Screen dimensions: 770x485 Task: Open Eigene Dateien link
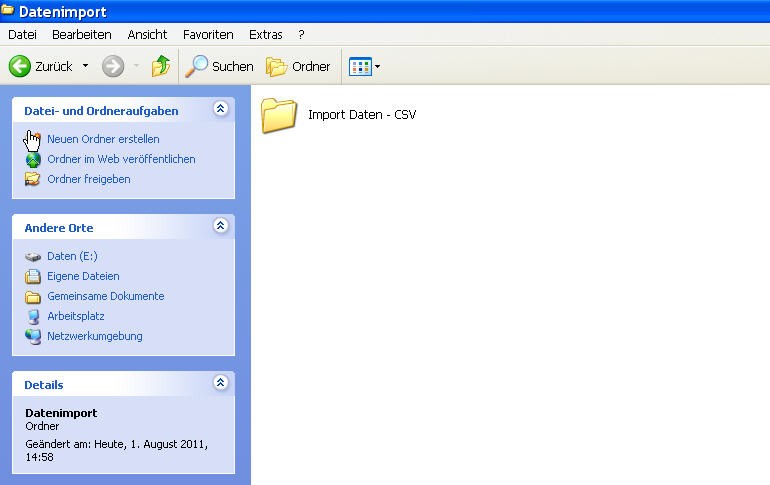[83, 276]
